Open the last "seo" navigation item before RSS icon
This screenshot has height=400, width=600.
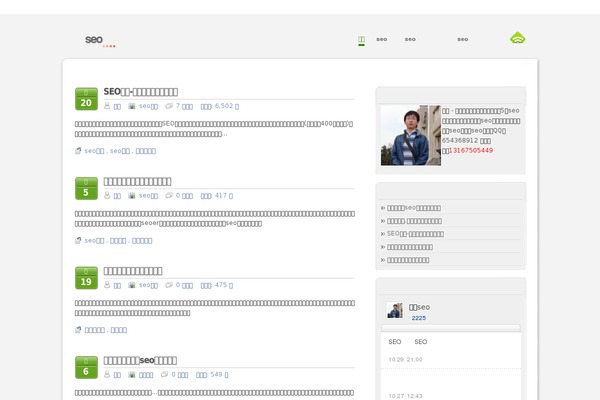463,39
